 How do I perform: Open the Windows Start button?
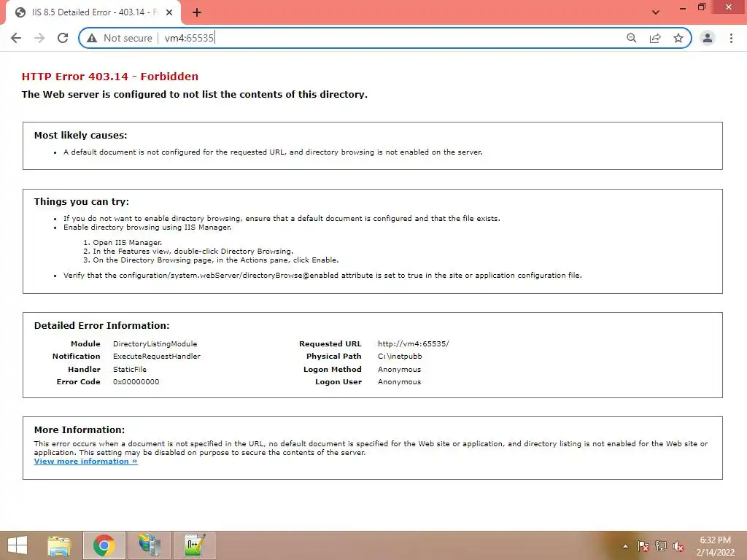tap(18, 545)
